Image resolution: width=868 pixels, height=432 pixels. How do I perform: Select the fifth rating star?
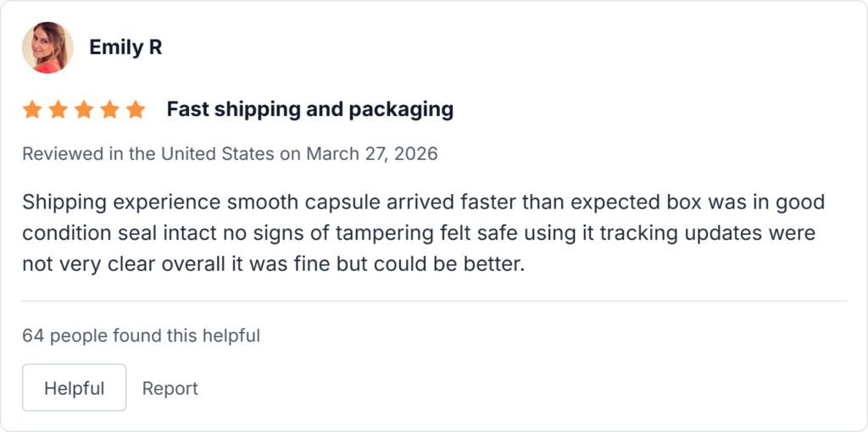tap(136, 109)
